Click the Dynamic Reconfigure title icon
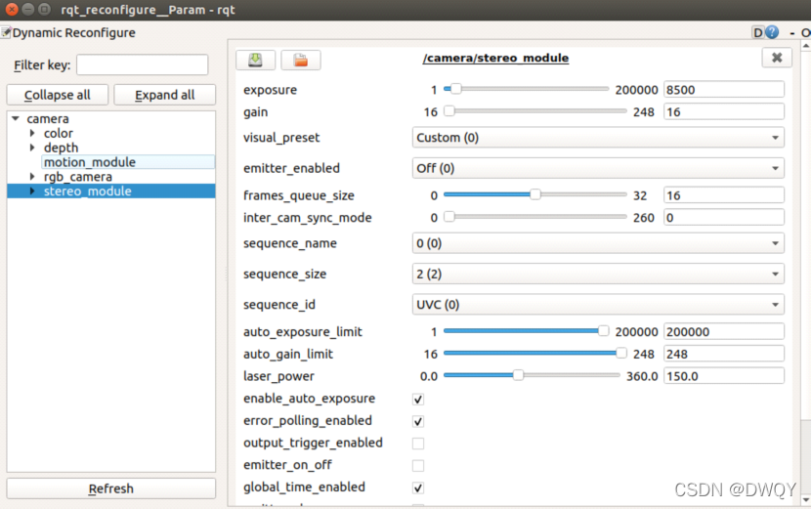Screen dimensions: 812x509 tap(6, 32)
